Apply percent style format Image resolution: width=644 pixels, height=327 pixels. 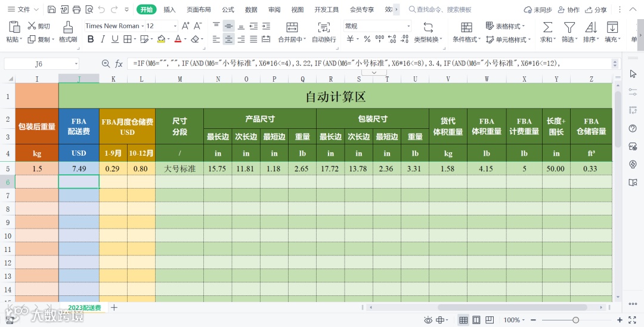point(367,39)
